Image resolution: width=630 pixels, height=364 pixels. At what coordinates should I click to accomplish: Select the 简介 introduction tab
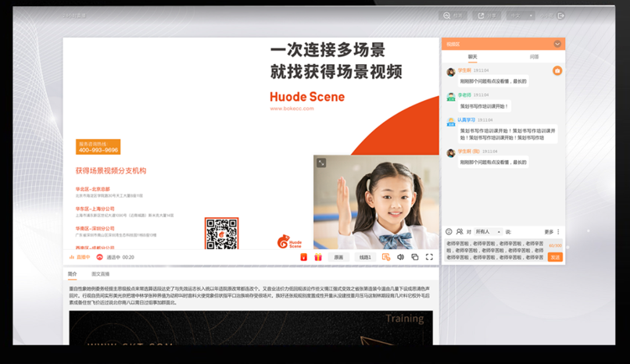point(73,274)
